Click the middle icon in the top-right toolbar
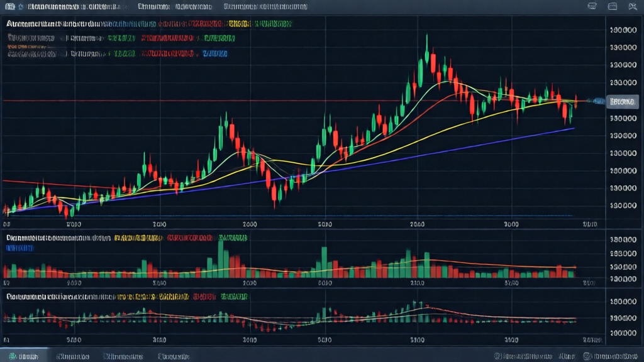Viewport: 644px width, 362px height. click(x=614, y=6)
